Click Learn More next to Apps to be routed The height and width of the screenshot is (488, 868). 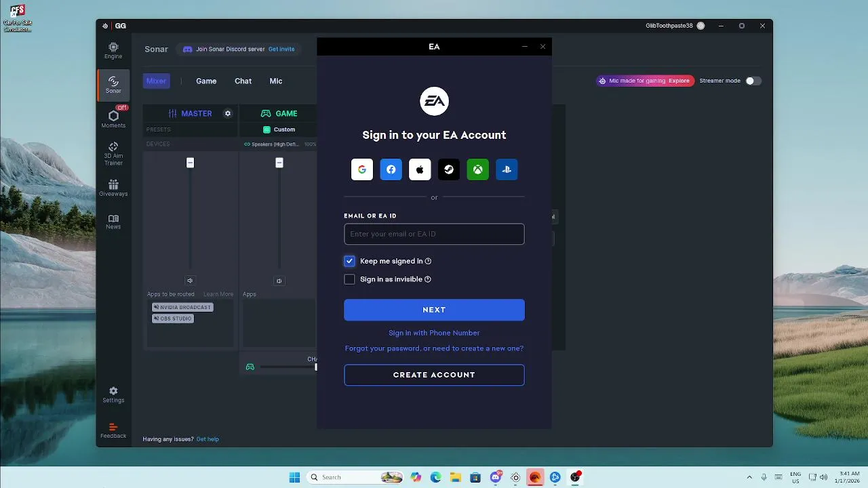point(218,294)
